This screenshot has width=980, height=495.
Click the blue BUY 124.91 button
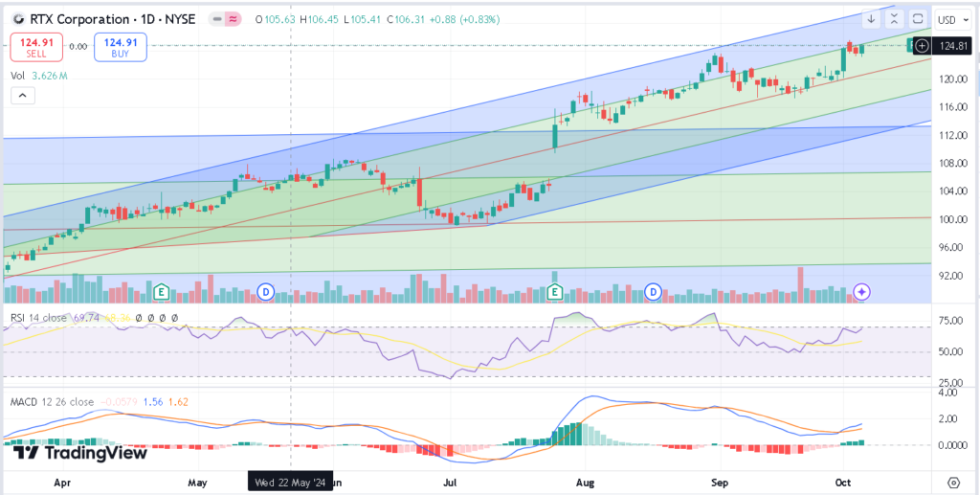(120, 47)
